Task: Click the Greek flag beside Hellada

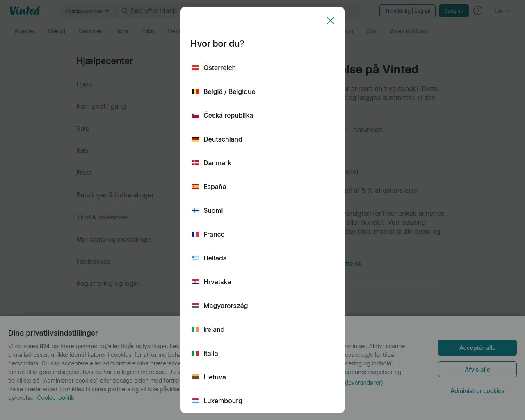Action: click(195, 258)
